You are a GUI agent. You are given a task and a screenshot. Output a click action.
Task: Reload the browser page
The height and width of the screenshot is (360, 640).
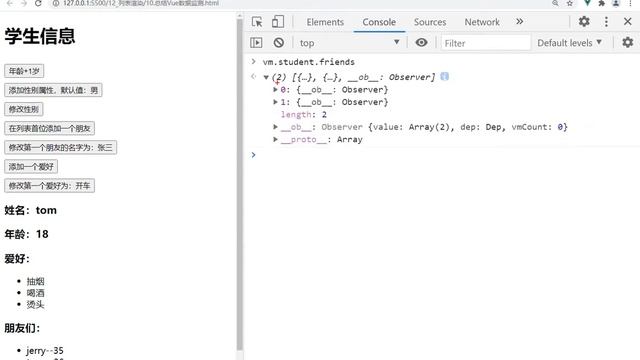[x=38, y=3]
